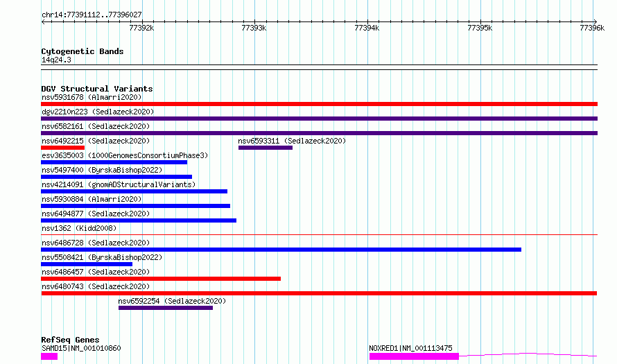Click the red nsv6486457 variant bar
Image resolution: width=617 pixels, height=364 pixels.
(x=161, y=279)
